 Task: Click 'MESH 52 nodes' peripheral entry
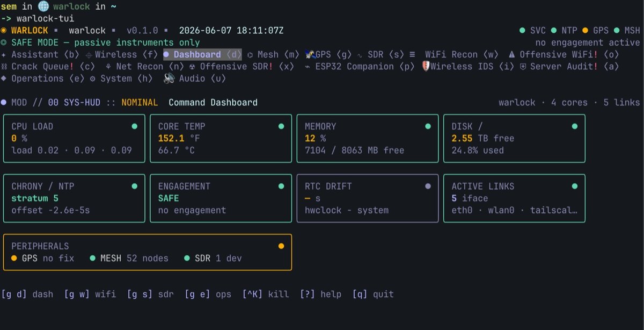(129, 258)
